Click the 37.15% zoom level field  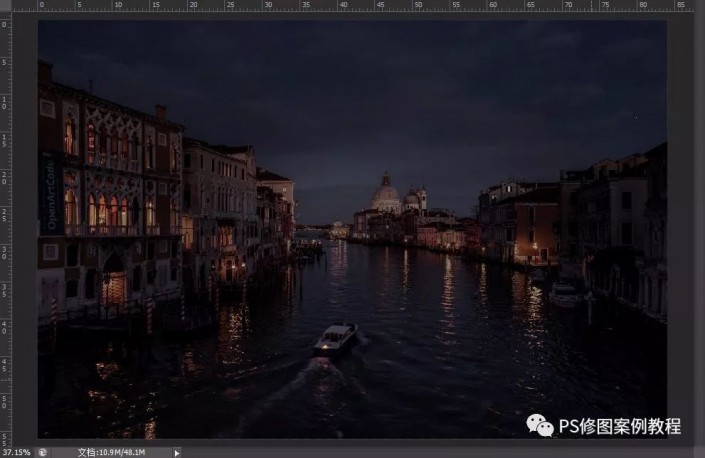17,452
